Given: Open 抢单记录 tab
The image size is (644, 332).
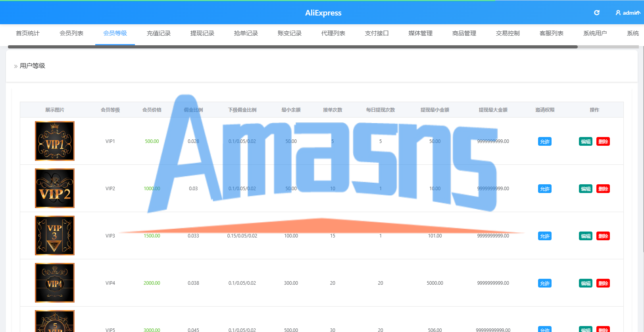Looking at the screenshot, I should pyautogui.click(x=246, y=33).
